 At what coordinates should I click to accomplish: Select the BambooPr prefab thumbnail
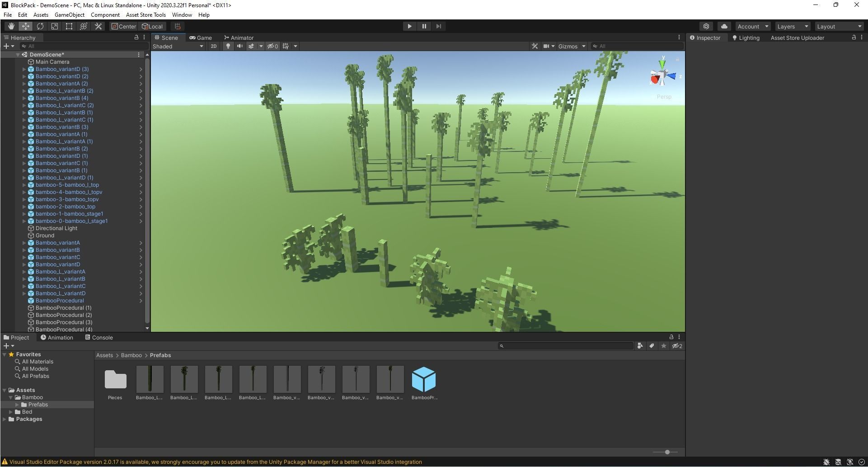(424, 380)
